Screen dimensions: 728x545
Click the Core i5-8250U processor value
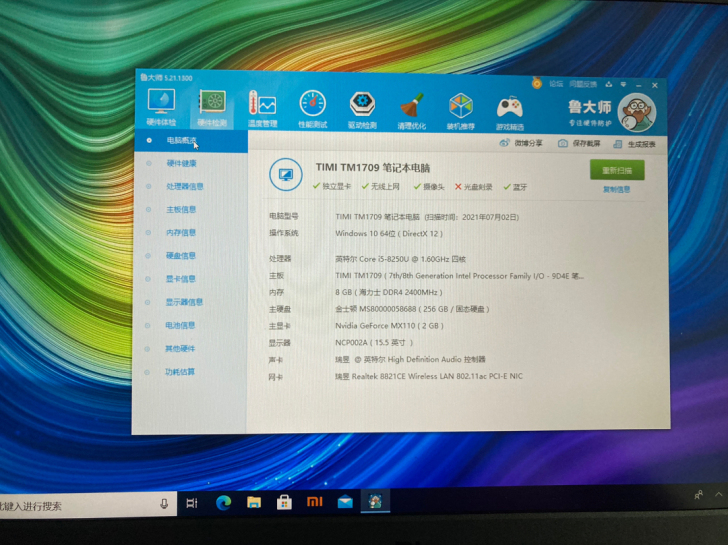[400, 259]
